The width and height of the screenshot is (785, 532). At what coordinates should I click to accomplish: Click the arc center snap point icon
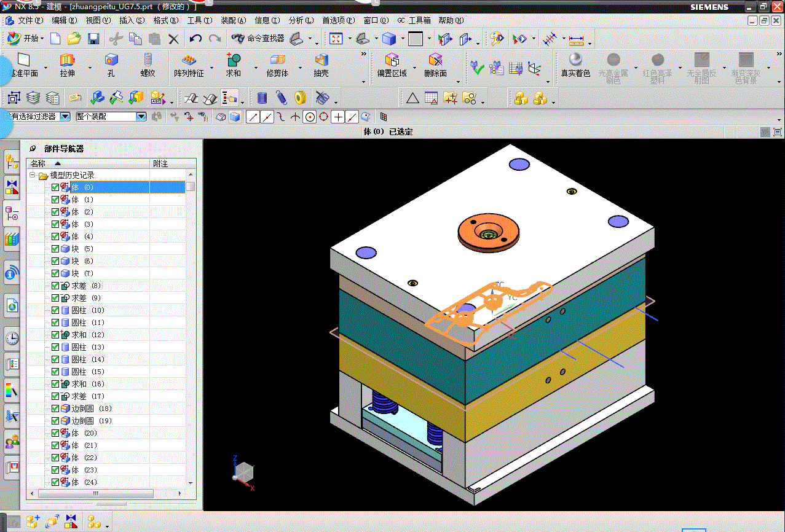pyautogui.click(x=309, y=116)
